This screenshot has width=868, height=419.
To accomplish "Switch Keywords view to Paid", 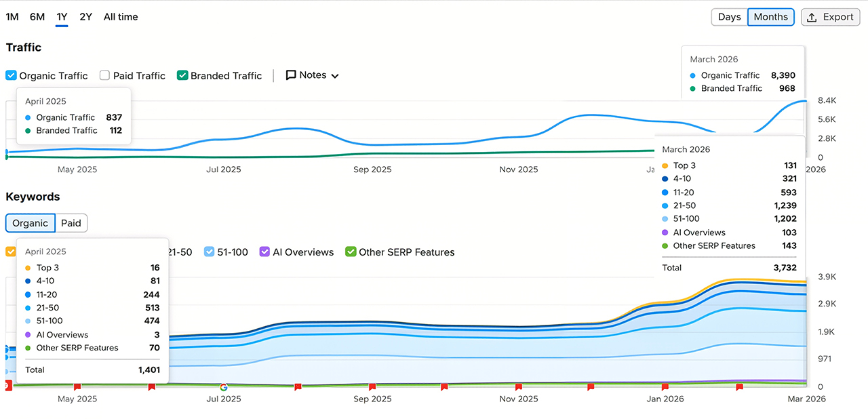I will 71,223.
